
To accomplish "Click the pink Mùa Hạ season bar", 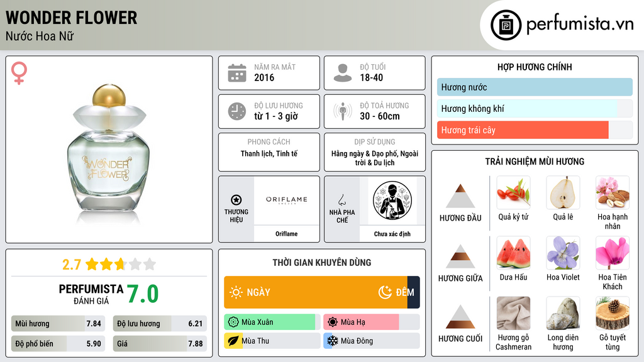I will pyautogui.click(x=372, y=322).
